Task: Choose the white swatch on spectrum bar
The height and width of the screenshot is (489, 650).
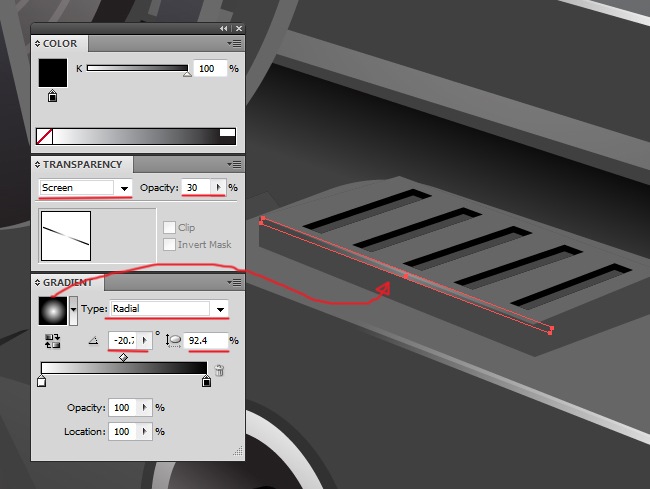Action: tap(227, 132)
